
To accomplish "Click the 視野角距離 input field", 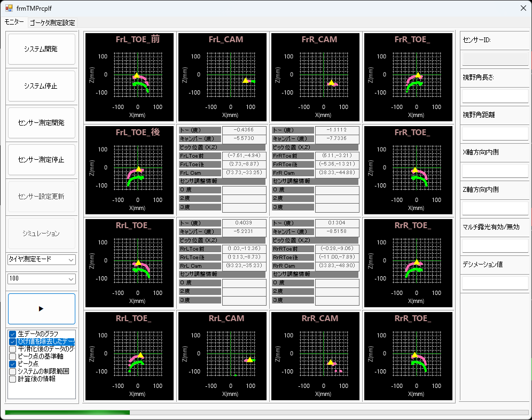I will (495, 134).
